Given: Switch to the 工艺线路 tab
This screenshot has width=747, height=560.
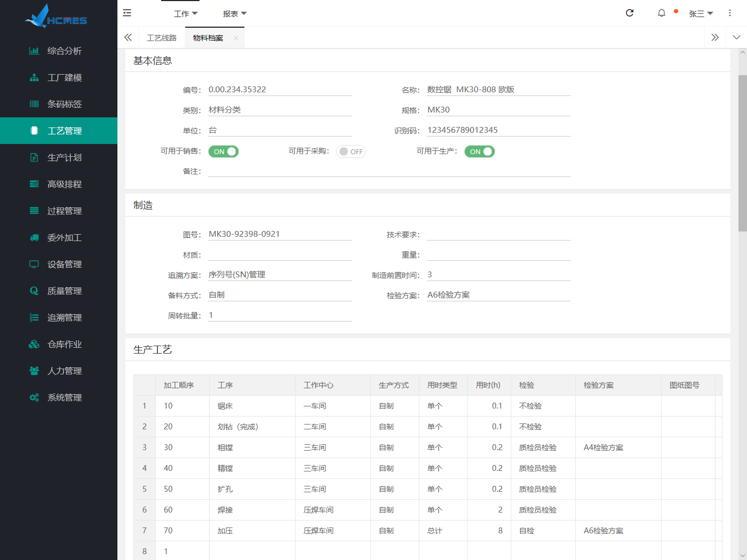Looking at the screenshot, I should click(162, 38).
